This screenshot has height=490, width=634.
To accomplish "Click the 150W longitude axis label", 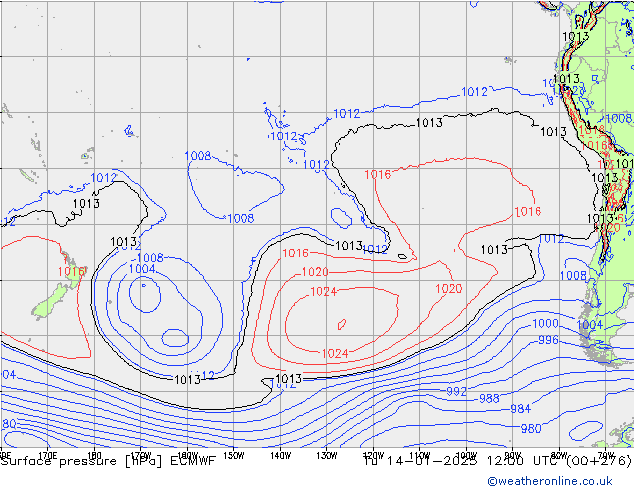I will pos(234,456).
